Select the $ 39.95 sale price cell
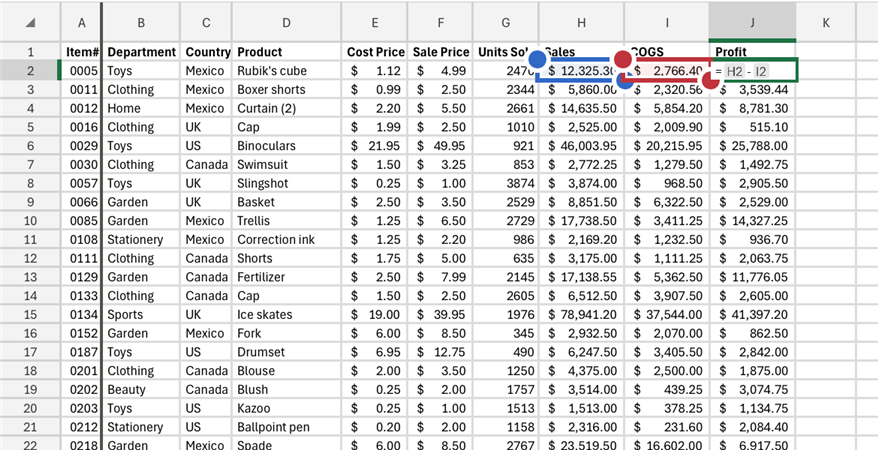The image size is (878, 450). pyautogui.click(x=441, y=315)
